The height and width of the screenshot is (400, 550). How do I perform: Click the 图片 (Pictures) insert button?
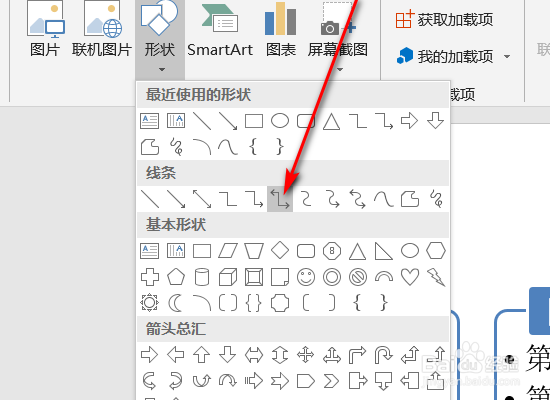coord(46,28)
